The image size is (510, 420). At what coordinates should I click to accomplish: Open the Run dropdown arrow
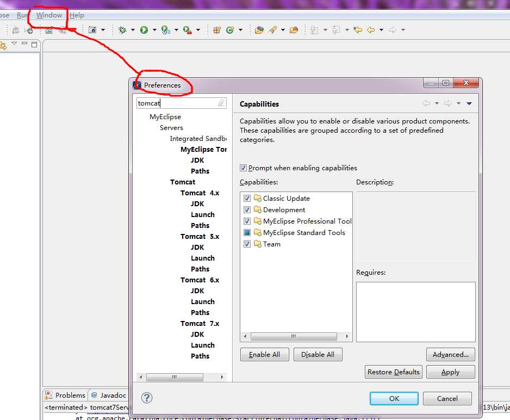click(154, 30)
